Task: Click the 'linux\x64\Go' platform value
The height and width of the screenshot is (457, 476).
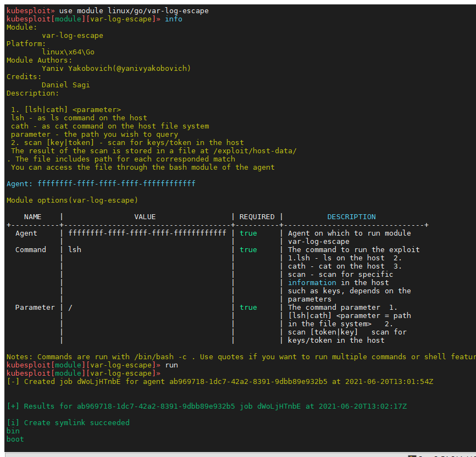Action: pyautogui.click(x=68, y=52)
